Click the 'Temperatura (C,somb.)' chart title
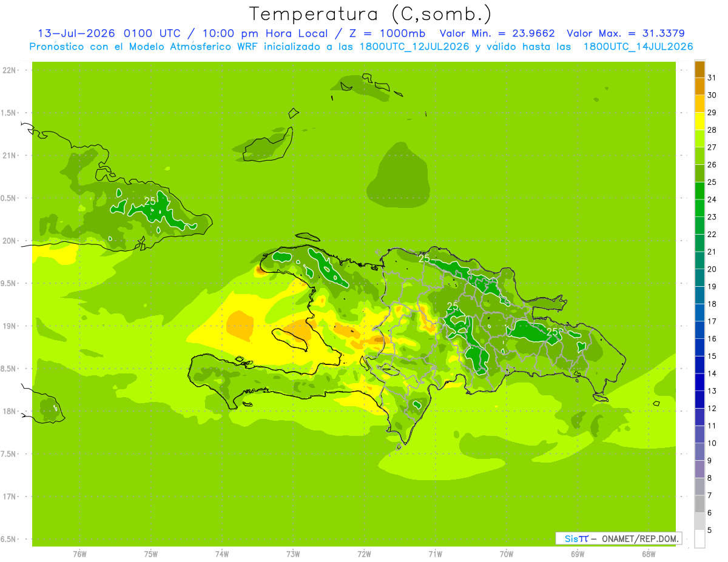The height and width of the screenshot is (562, 728). click(x=370, y=14)
